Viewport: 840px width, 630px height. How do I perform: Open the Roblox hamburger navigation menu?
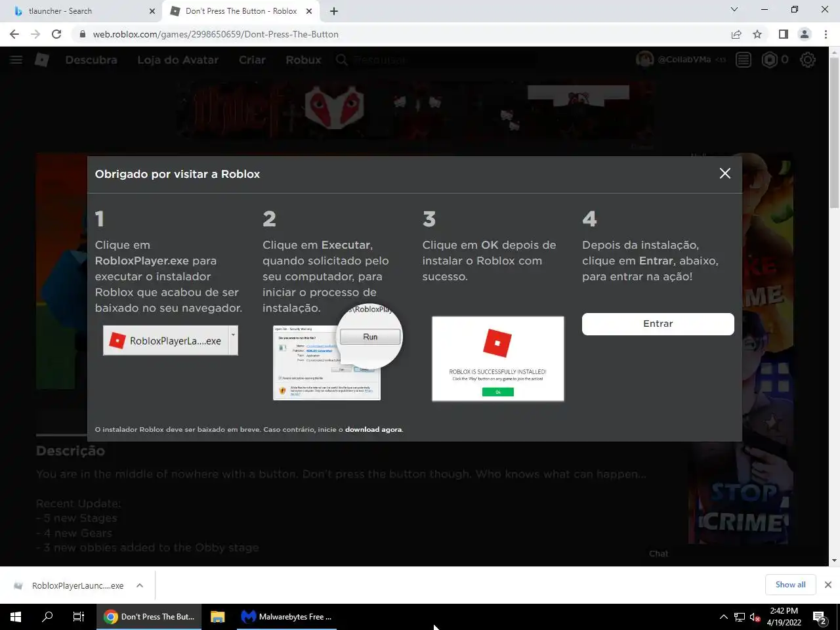coord(16,60)
